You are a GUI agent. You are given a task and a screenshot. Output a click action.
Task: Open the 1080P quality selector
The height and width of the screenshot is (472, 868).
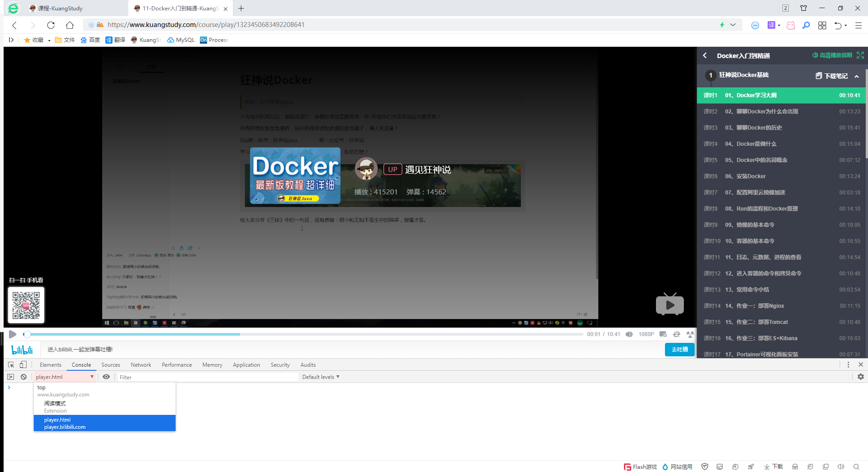pos(646,334)
